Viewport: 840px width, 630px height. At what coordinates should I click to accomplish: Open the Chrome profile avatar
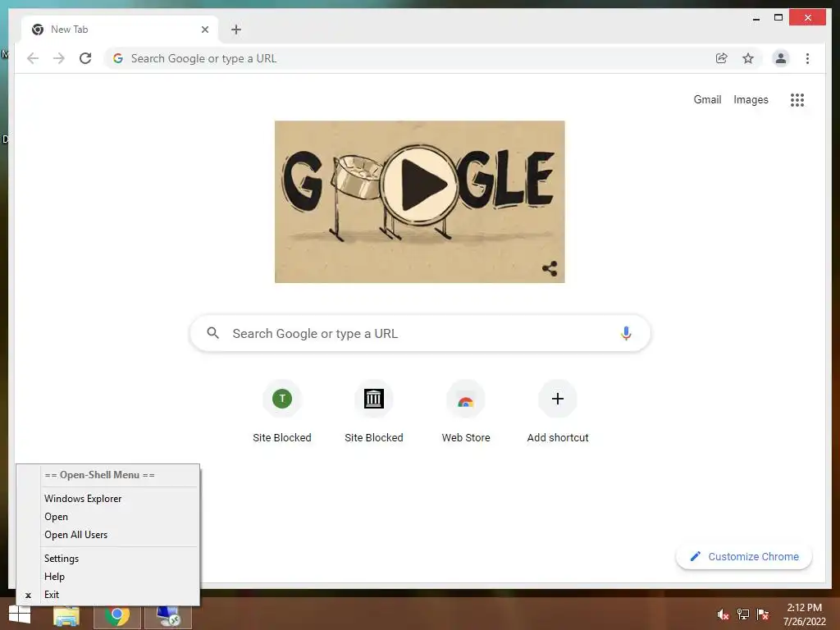(x=781, y=58)
